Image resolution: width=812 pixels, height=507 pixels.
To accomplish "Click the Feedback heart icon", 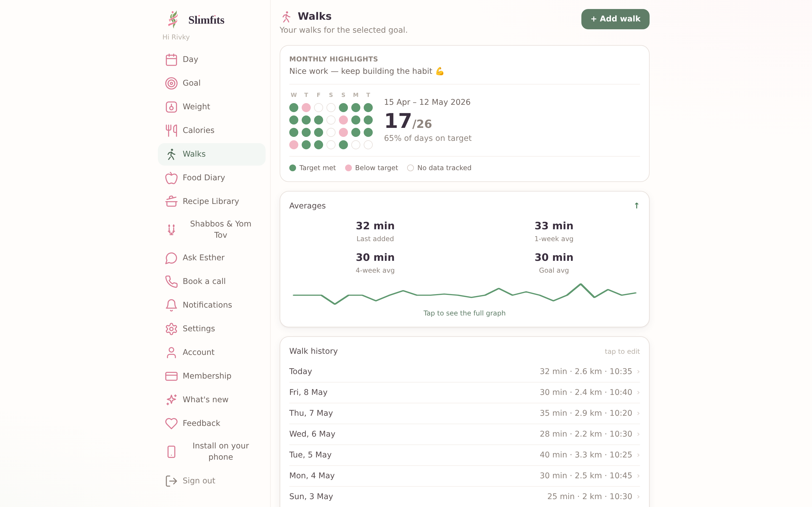I will (x=171, y=424).
